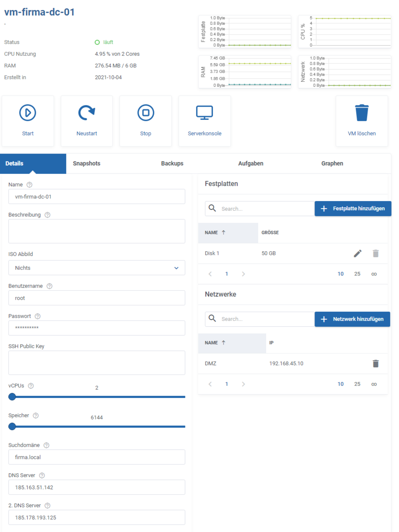The height and width of the screenshot is (532, 399).
Task: Edit Disk 1 with pencil icon
Action: click(357, 253)
